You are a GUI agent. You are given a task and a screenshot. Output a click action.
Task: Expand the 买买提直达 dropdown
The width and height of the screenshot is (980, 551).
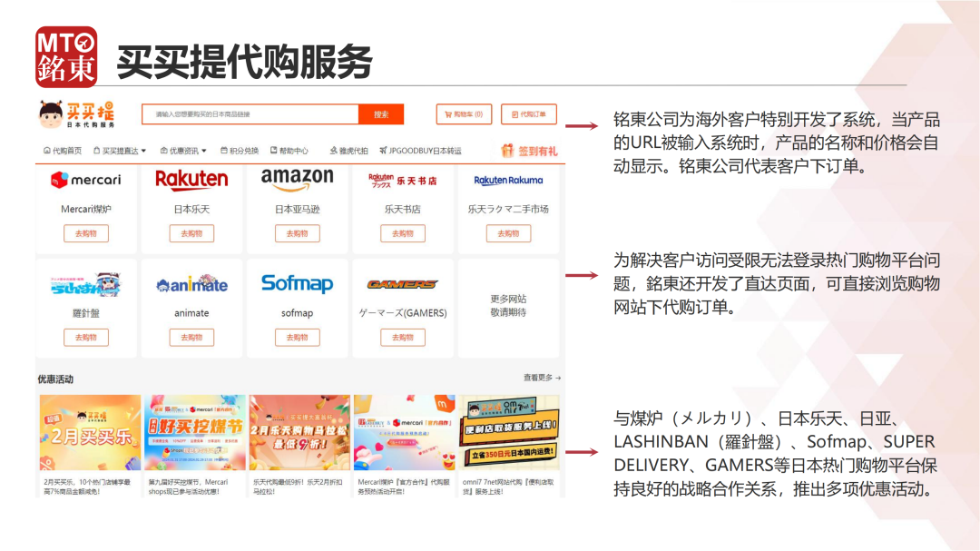(120, 151)
